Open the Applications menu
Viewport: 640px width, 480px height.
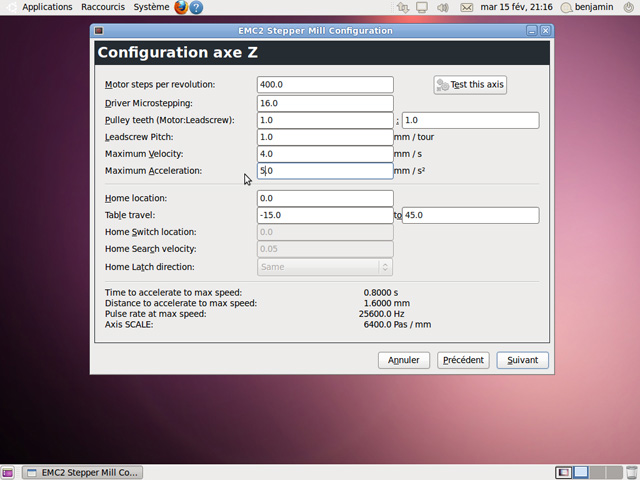pyautogui.click(x=47, y=7)
